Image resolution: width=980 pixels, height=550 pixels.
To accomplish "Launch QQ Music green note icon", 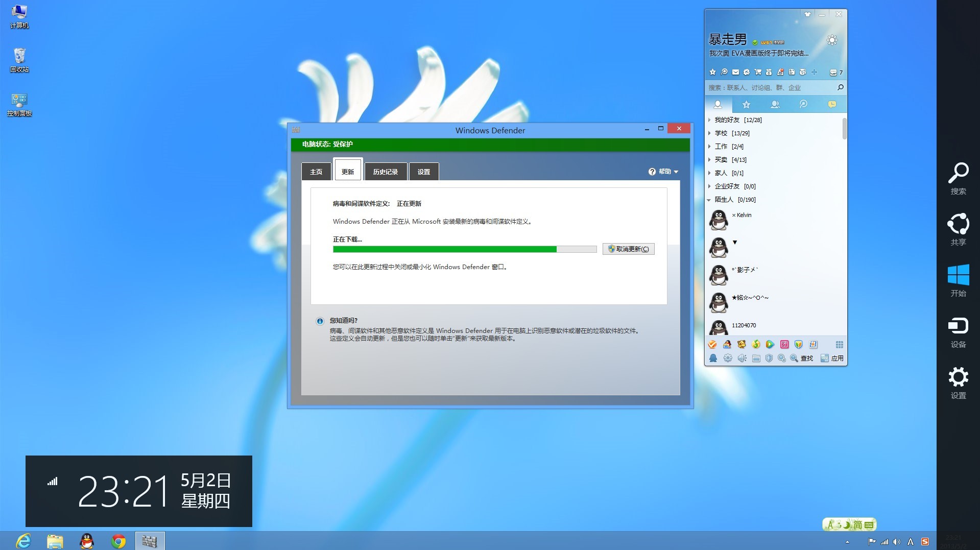I will point(756,344).
